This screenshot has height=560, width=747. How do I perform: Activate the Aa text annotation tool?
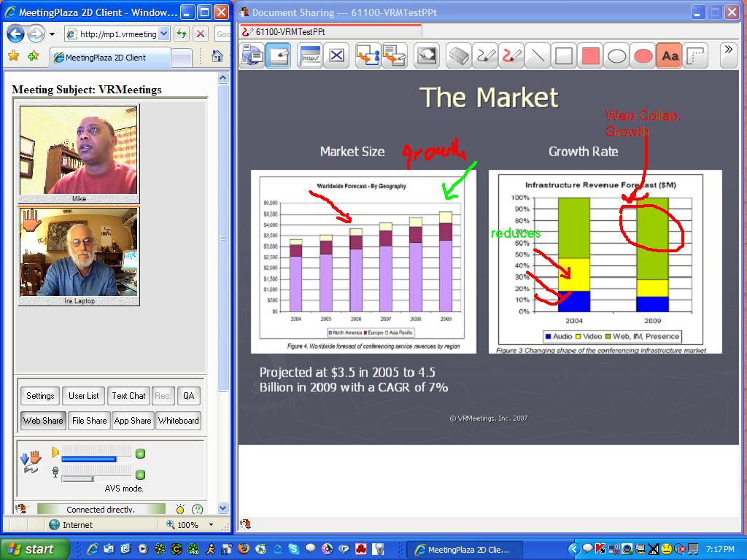pyautogui.click(x=669, y=56)
